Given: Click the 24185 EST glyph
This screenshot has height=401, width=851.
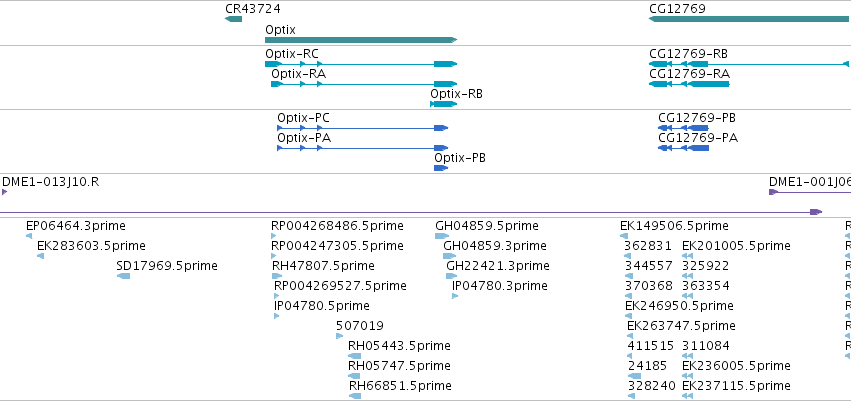Looking at the screenshot, I should click(x=634, y=376).
